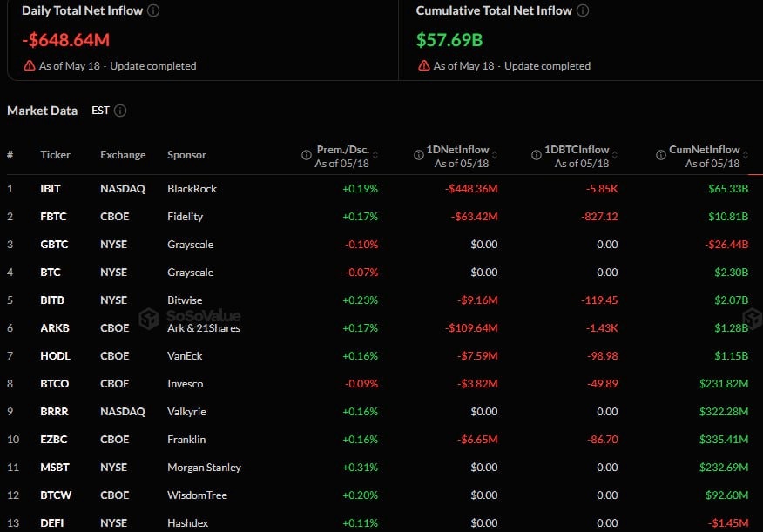Click the $57.69B cumulative inflow value
Screen dimensions: 763x532
(x=449, y=40)
